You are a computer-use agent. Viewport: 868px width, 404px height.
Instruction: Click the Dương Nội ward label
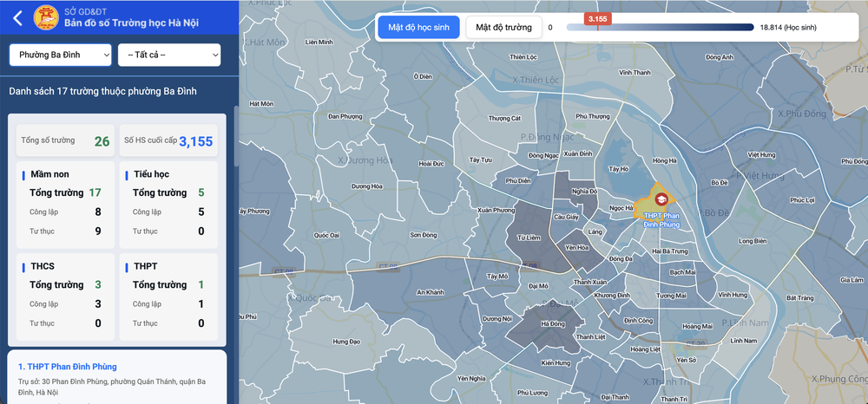(x=496, y=319)
